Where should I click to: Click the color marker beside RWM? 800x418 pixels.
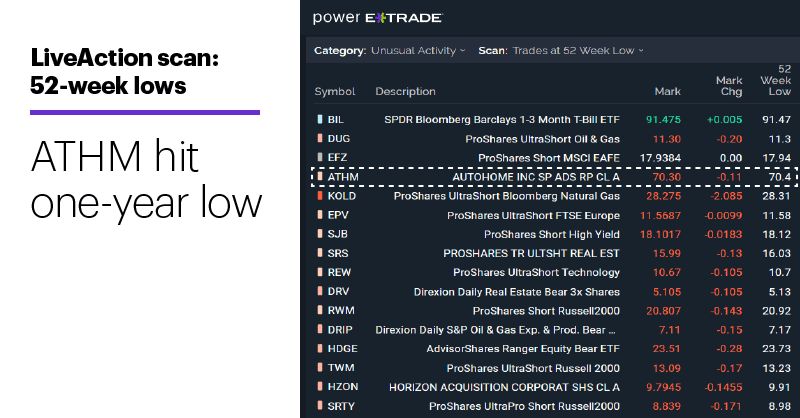pos(320,310)
